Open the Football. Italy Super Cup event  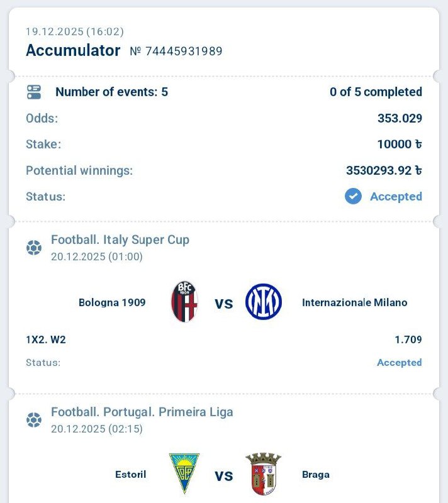120,240
